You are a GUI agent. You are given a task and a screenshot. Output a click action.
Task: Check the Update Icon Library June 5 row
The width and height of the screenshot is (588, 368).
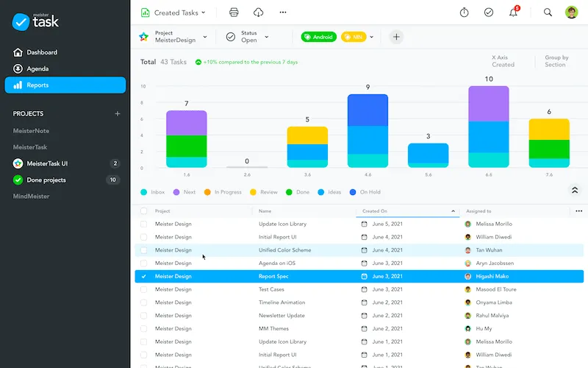point(143,224)
